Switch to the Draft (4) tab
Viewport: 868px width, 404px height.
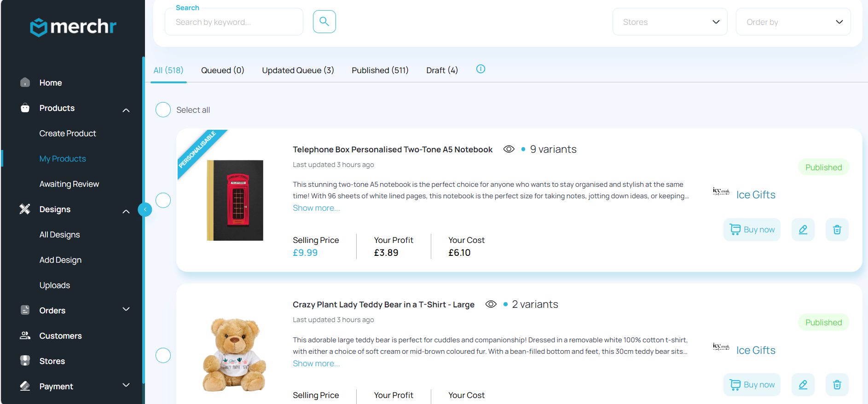click(x=442, y=70)
